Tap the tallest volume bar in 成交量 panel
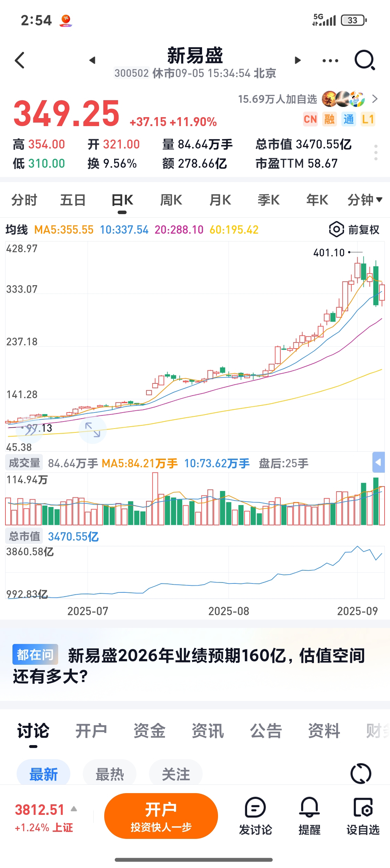 tap(155, 499)
